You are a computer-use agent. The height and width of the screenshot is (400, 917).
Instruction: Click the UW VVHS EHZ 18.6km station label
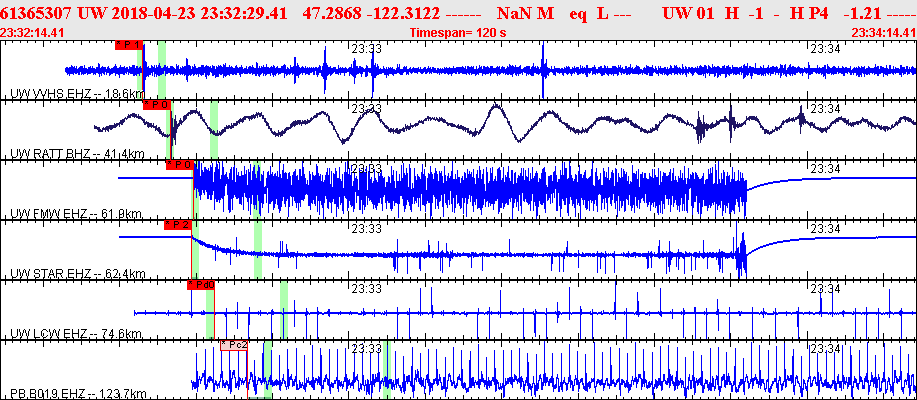click(x=77, y=94)
